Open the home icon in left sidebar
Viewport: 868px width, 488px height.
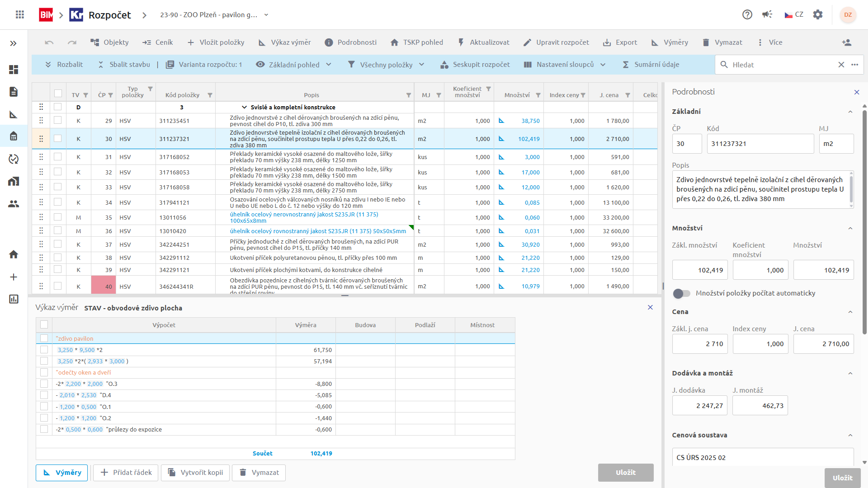[x=14, y=254]
